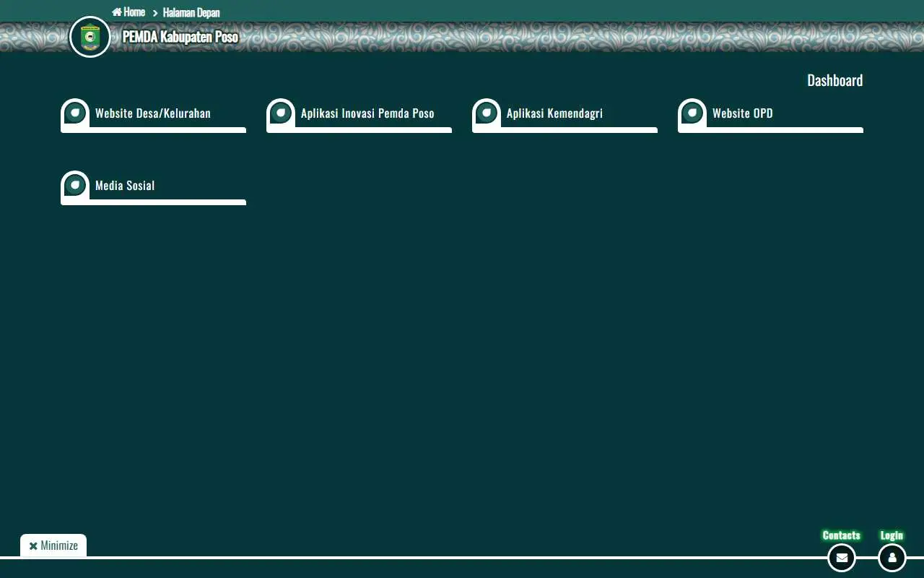Click the Dashboard heading
The image size is (924, 578).
coord(835,80)
